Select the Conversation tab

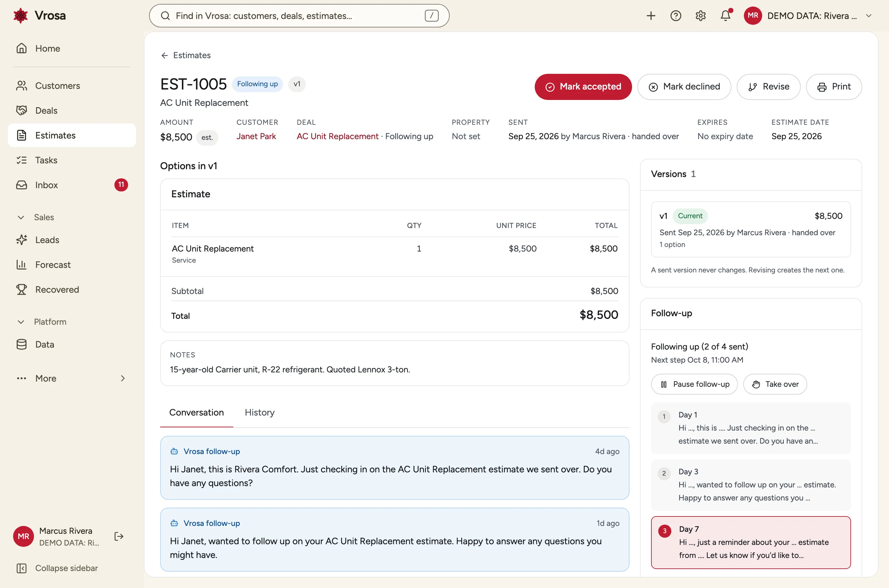click(196, 413)
